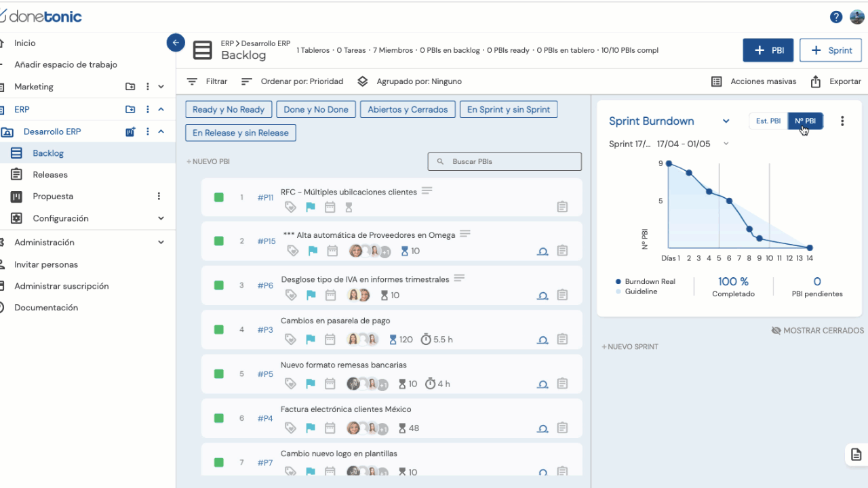Show closed sprints with MOSTRAR CERRADOS
The width and height of the screenshot is (868, 488).
click(818, 331)
